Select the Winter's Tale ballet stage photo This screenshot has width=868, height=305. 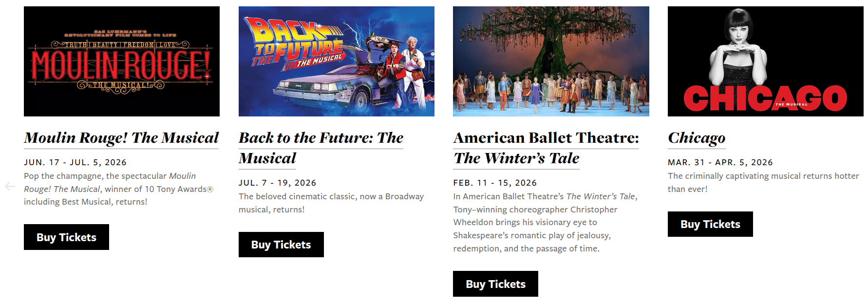(551, 61)
